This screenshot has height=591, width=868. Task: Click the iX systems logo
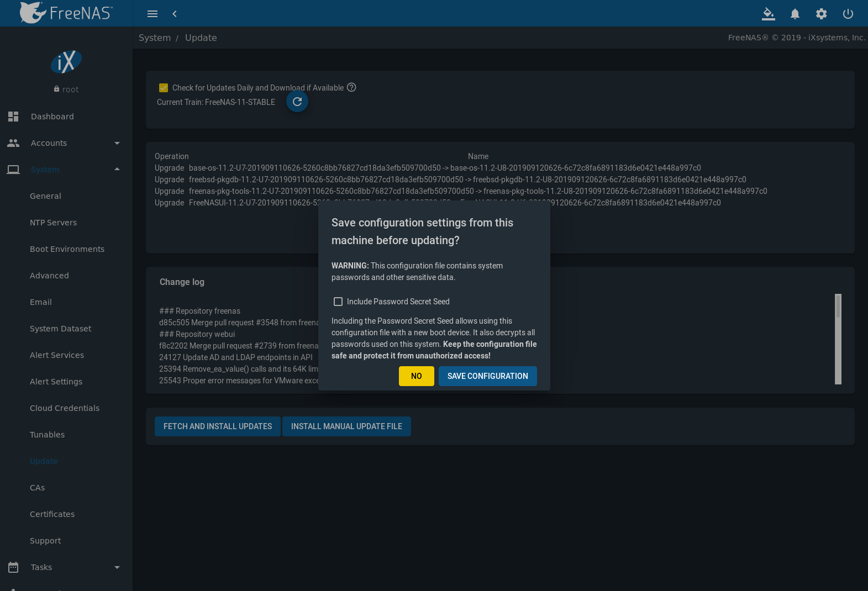point(66,62)
